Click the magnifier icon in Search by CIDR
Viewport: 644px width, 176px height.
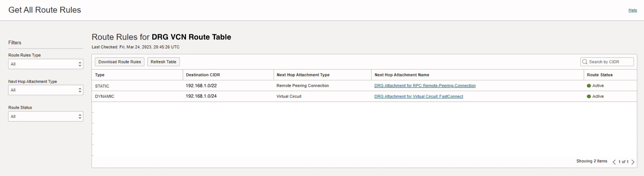pyautogui.click(x=585, y=62)
